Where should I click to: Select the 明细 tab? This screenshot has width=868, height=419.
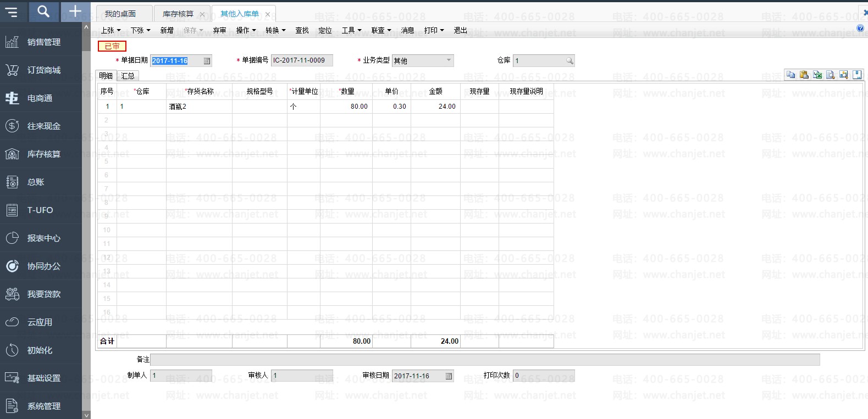[106, 76]
